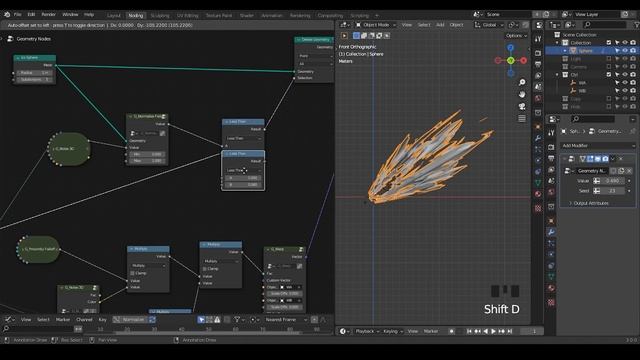Open the Texture properties checker tab
This screenshot has height=360, width=640.
pyautogui.click(x=551, y=302)
